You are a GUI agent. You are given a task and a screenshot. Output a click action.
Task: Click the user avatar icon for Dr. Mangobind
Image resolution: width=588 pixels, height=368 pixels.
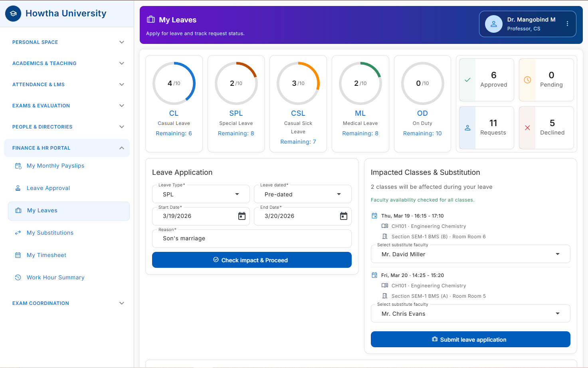[494, 24]
